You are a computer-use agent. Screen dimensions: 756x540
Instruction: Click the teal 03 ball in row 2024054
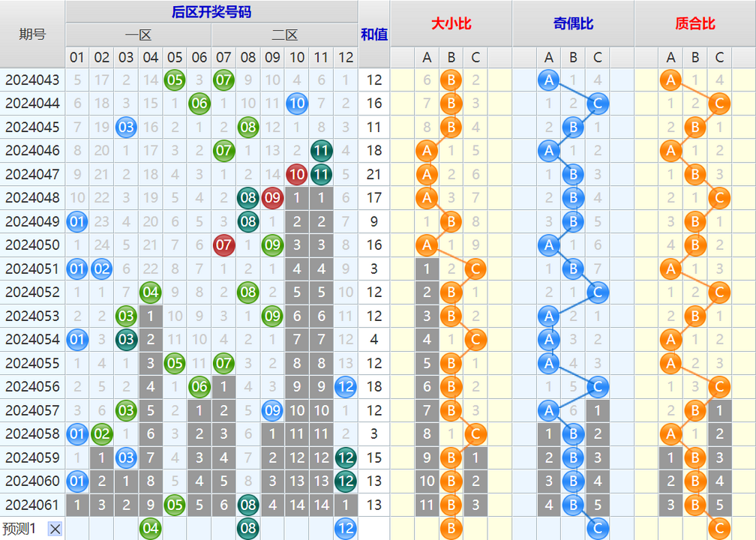126,340
